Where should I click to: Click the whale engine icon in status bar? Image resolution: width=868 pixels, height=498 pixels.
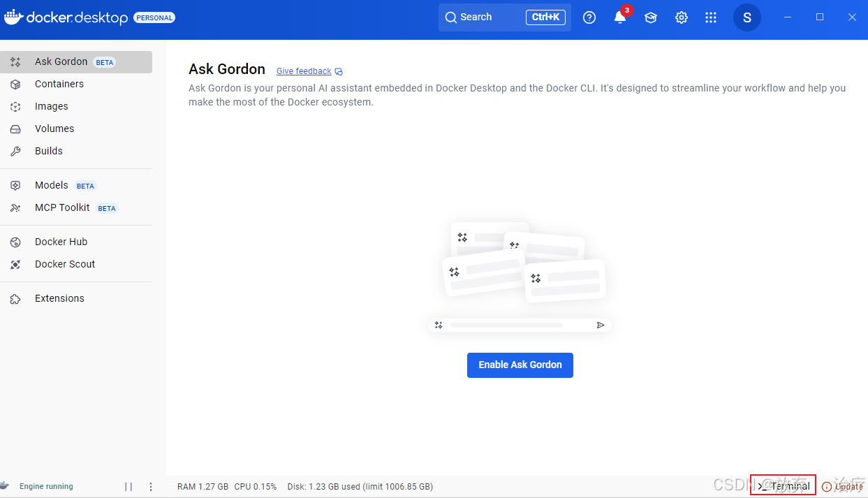pos(4,486)
